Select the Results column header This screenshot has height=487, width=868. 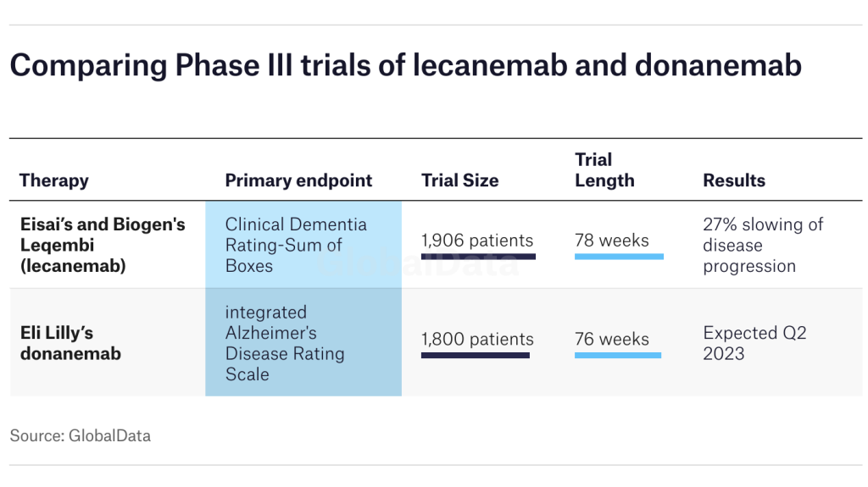[x=734, y=180]
